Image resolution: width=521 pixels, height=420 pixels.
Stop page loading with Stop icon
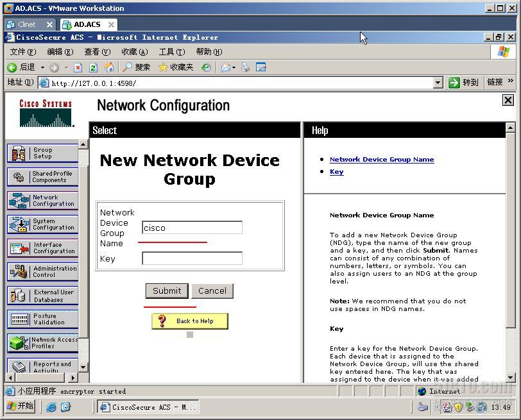click(x=78, y=68)
